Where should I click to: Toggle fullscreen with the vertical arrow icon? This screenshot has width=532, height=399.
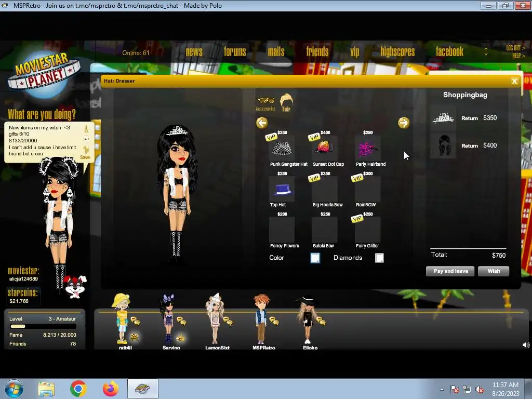click(486, 51)
